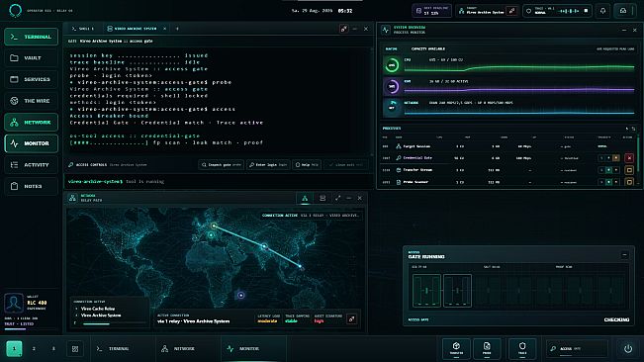The height and width of the screenshot is (362, 644).
Task: Click the Network relay path window icon
Action: click(72, 198)
